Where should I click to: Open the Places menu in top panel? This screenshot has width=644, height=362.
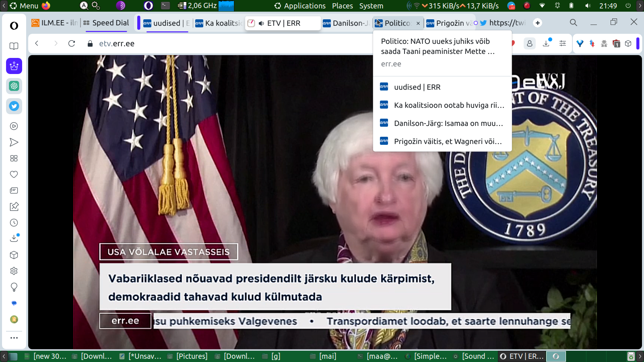pyautogui.click(x=343, y=6)
